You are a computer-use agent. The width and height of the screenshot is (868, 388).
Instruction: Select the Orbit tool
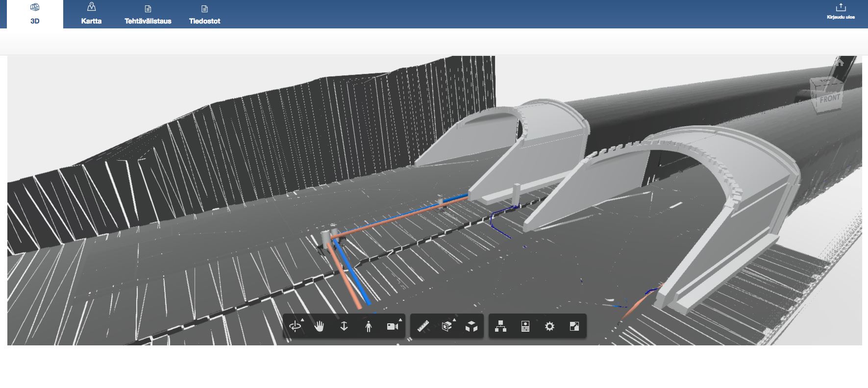click(x=295, y=326)
